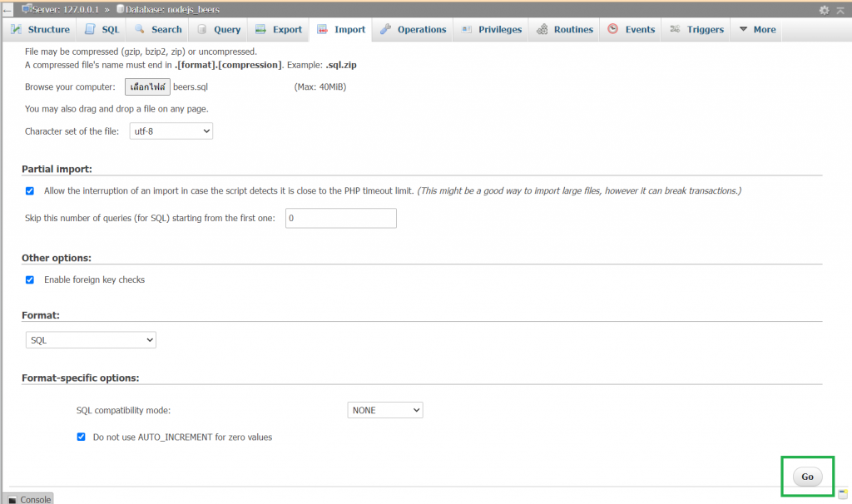Screen dimensions: 852x504
Task: Click the Structure tab icon
Action: 17,29
